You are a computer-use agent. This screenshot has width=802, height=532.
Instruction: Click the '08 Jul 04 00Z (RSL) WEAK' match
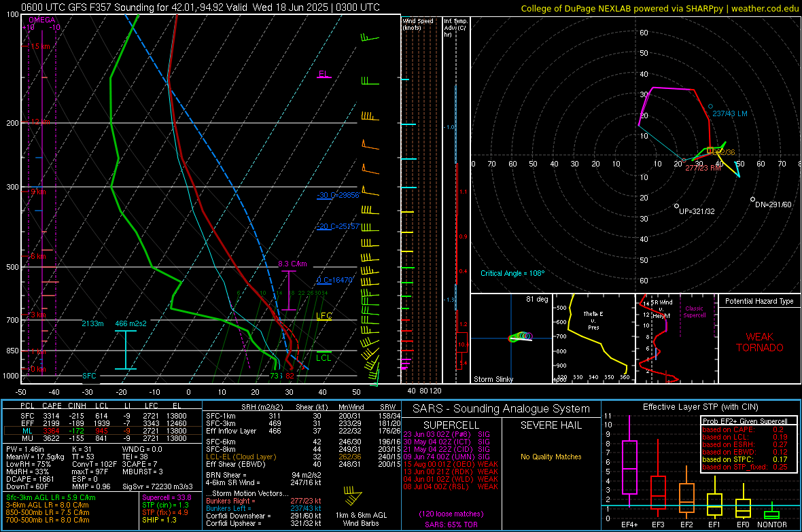[x=451, y=486]
